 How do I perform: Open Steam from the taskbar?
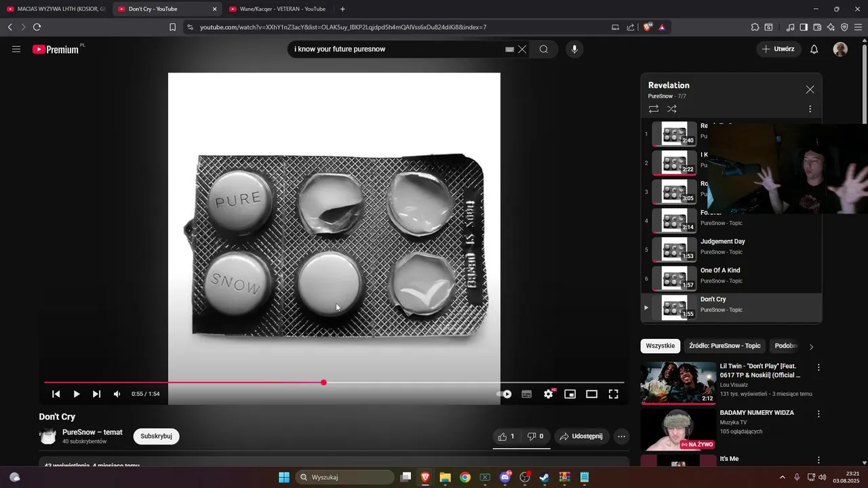point(545,477)
